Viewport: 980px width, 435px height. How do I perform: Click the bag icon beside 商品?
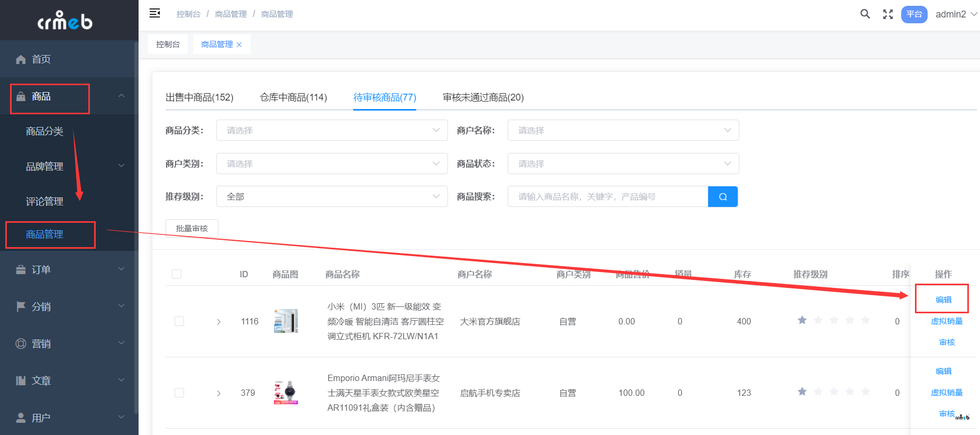(x=21, y=96)
